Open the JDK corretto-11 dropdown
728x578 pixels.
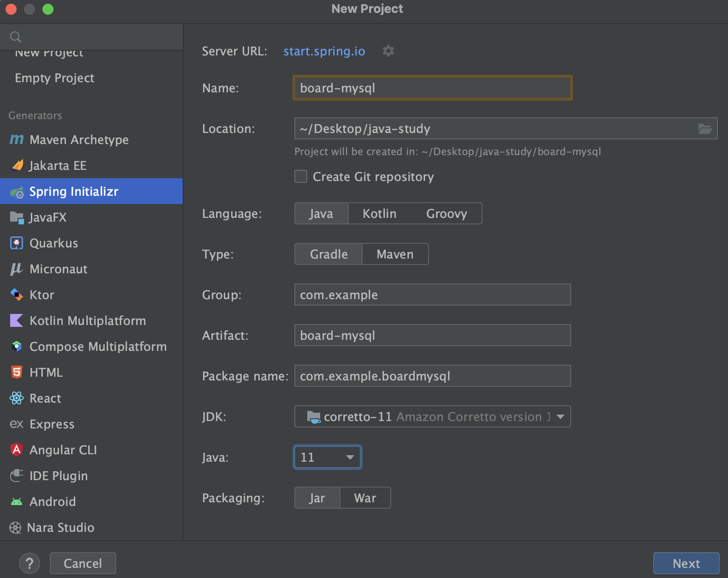[432, 416]
